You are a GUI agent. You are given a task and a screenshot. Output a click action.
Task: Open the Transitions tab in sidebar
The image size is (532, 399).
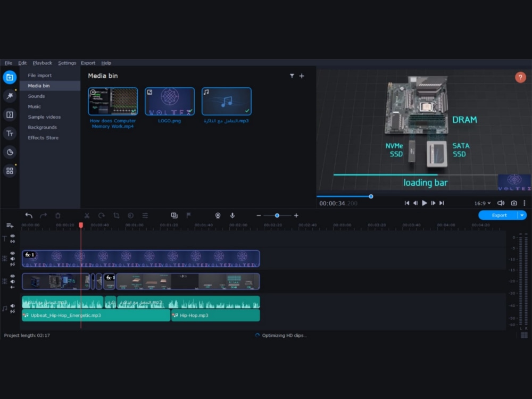point(10,115)
